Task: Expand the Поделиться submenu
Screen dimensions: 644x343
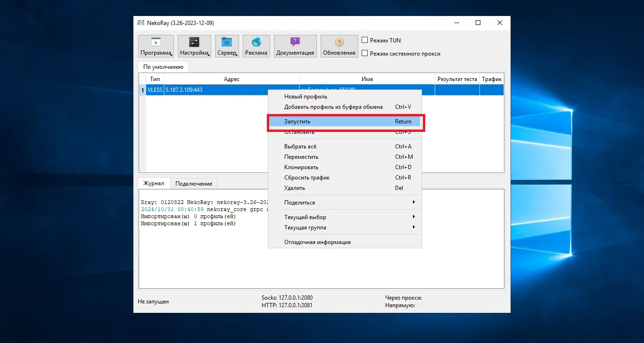Action: (x=345, y=203)
